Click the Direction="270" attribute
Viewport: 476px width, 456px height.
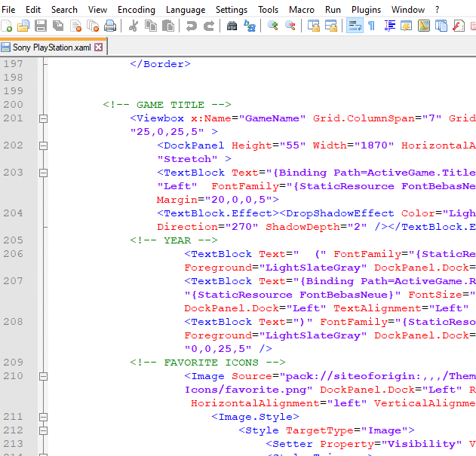pyautogui.click(x=207, y=227)
